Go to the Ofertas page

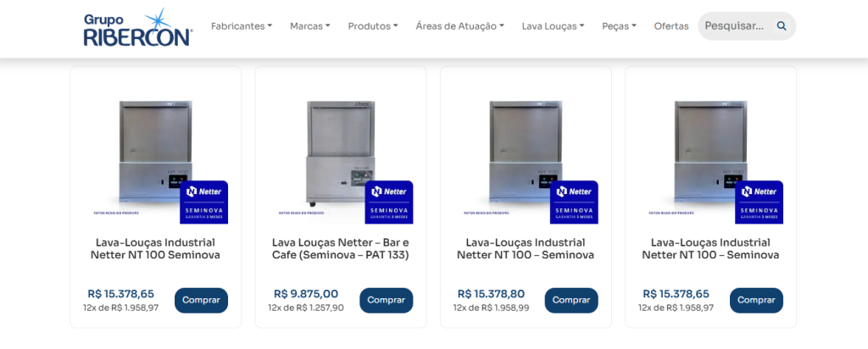[671, 26]
